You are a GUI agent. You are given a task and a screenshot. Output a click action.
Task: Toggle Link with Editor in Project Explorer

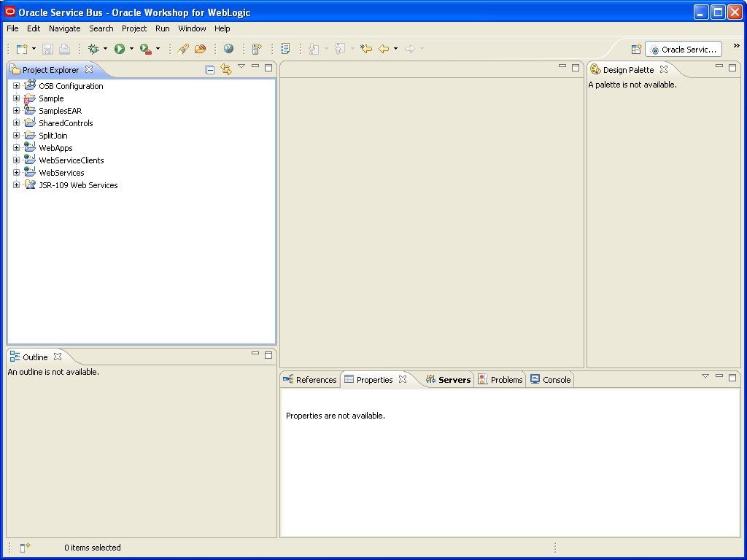[225, 68]
